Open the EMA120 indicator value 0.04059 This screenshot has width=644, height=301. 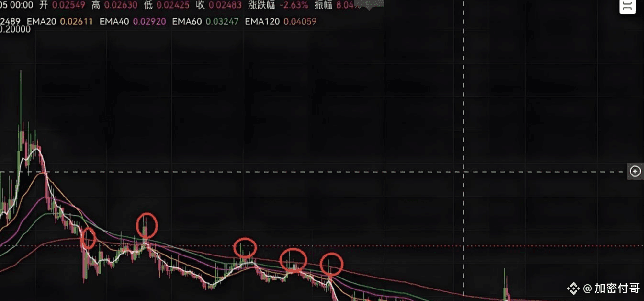point(300,22)
